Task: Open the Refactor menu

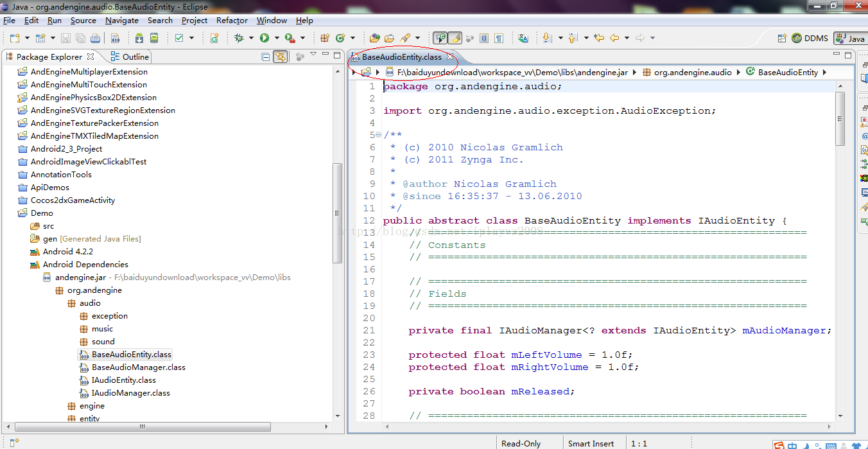Action: [x=232, y=20]
